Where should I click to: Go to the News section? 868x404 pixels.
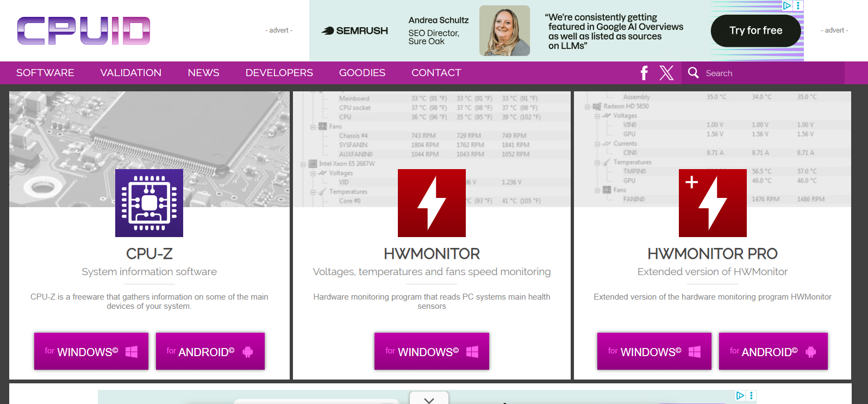tap(203, 73)
